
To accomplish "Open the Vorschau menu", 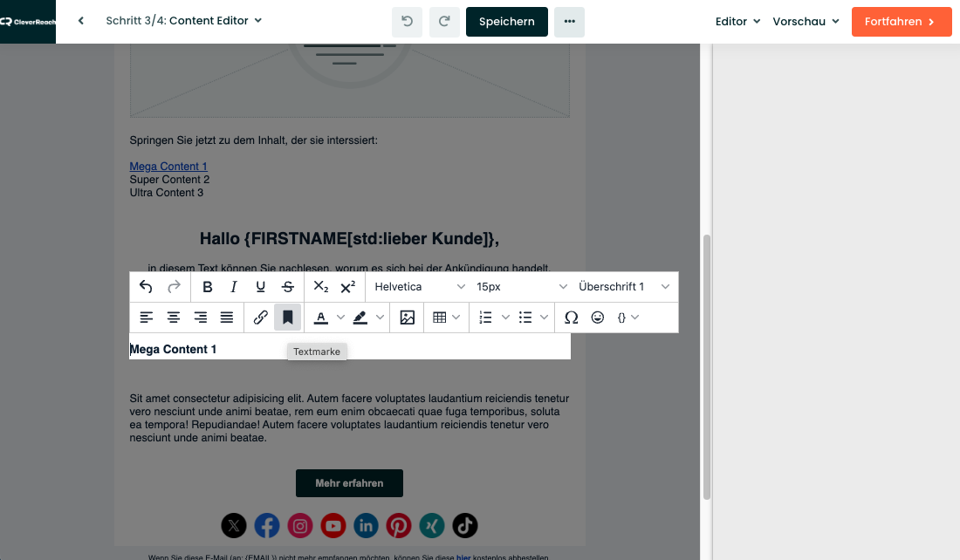I will (806, 22).
